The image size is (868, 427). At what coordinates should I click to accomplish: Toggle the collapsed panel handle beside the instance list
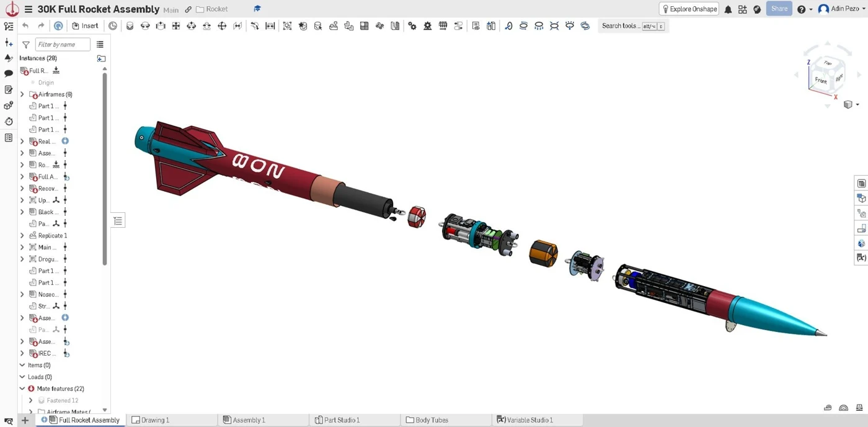coord(118,221)
